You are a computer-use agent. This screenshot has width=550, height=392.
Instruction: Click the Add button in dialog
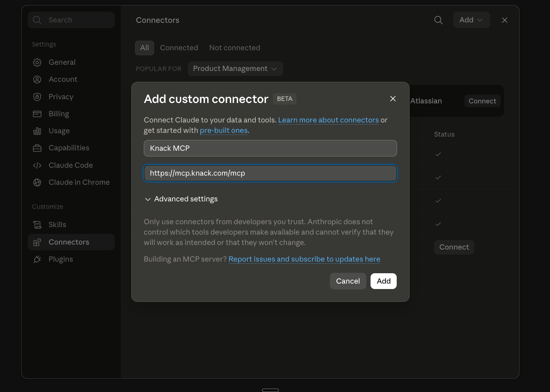coord(383,281)
